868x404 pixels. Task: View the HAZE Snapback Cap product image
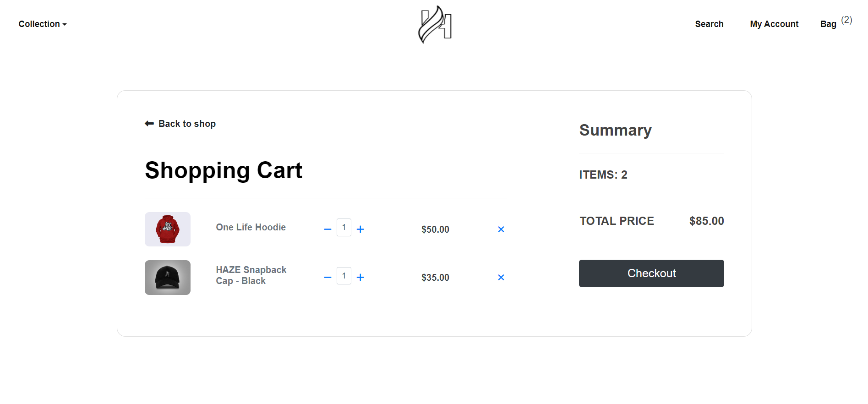[x=167, y=277]
